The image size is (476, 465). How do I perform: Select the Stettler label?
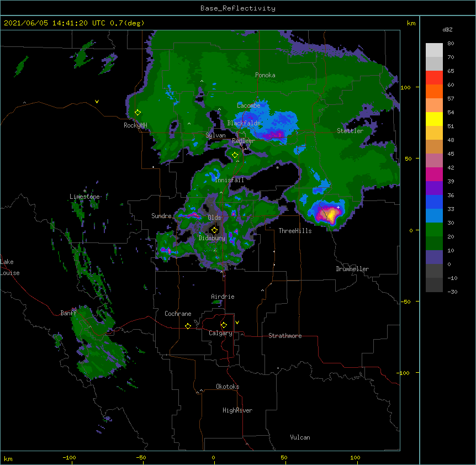pos(350,131)
